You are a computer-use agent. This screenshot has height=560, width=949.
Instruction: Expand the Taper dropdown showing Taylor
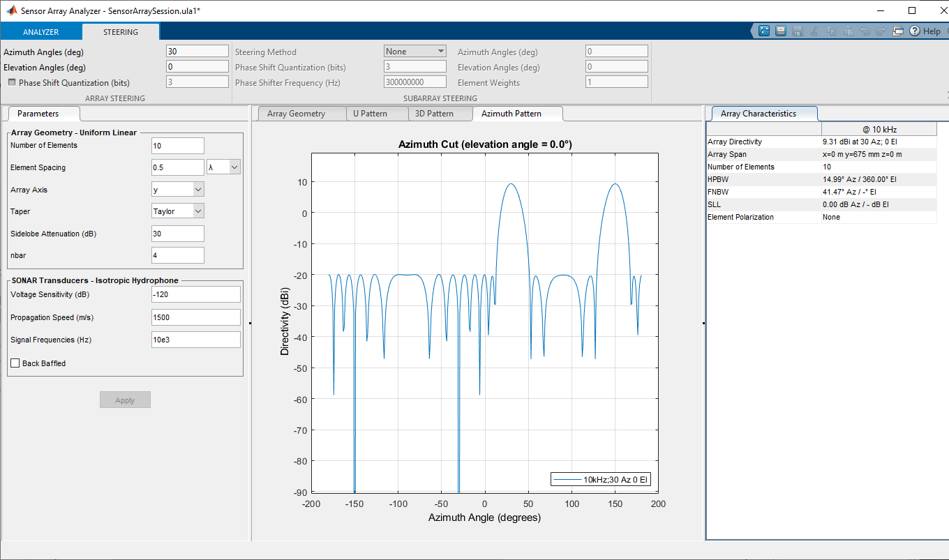pyautogui.click(x=178, y=211)
